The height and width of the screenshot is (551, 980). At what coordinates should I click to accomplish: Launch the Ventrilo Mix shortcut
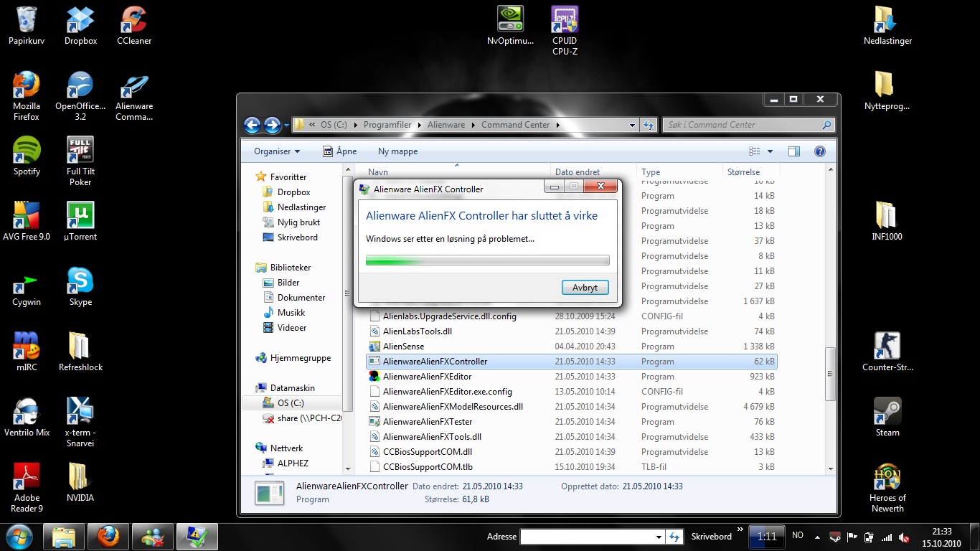tap(27, 417)
